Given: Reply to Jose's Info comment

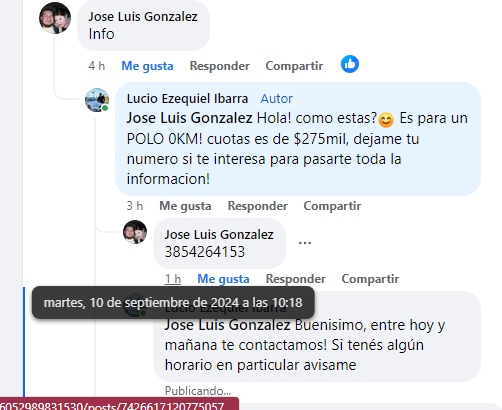Looking at the screenshot, I should pos(220,66).
